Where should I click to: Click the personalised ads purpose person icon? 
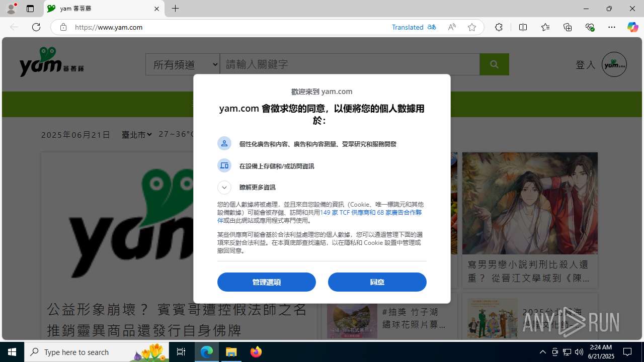click(224, 143)
